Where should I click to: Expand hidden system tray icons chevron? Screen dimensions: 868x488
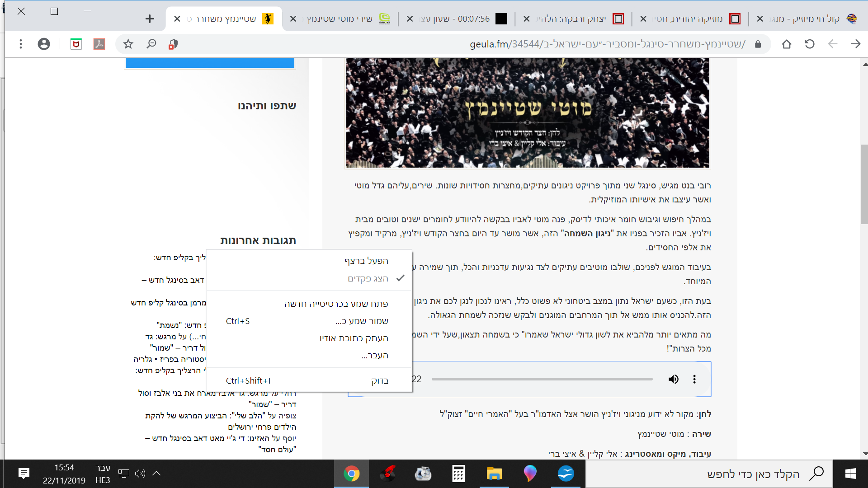click(x=156, y=473)
